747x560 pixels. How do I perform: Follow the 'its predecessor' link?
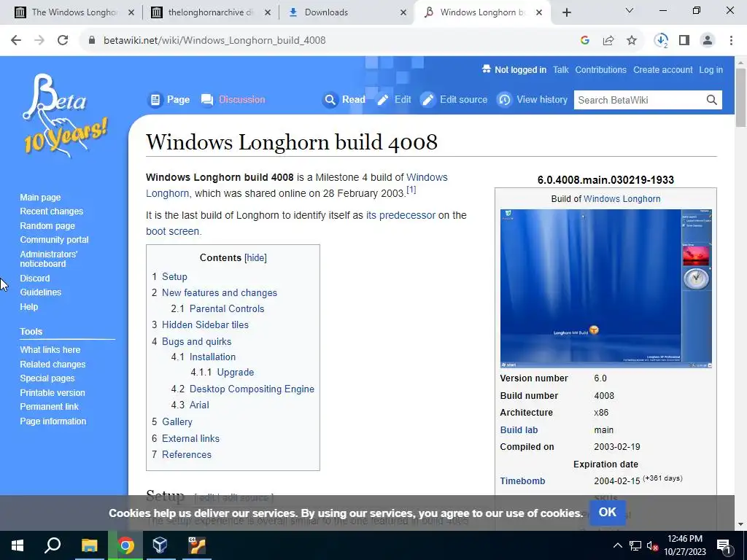click(400, 215)
